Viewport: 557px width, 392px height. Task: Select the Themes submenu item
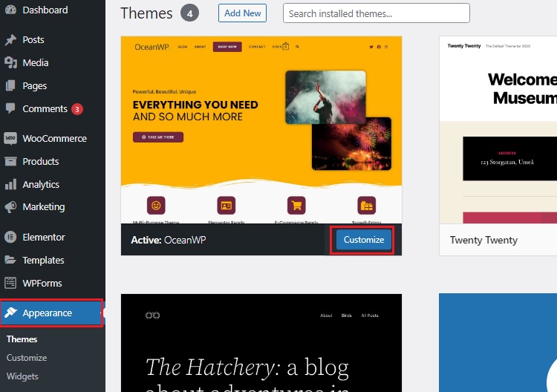pos(22,339)
